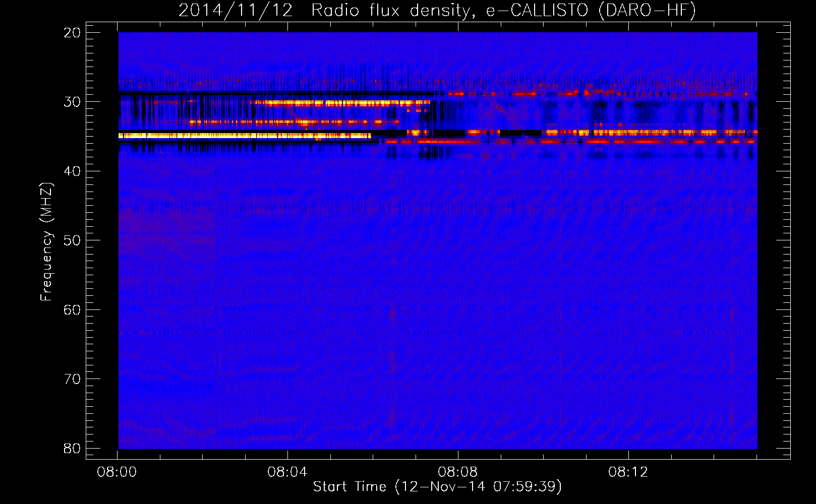Click the 08:00 time tick label
816x504 pixels.
click(x=117, y=472)
